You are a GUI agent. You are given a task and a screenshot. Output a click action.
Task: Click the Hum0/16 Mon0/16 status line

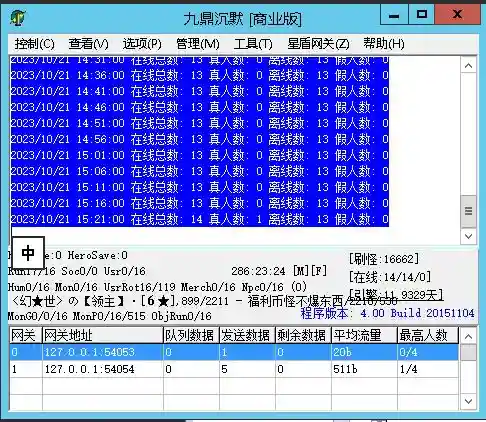tap(157, 287)
